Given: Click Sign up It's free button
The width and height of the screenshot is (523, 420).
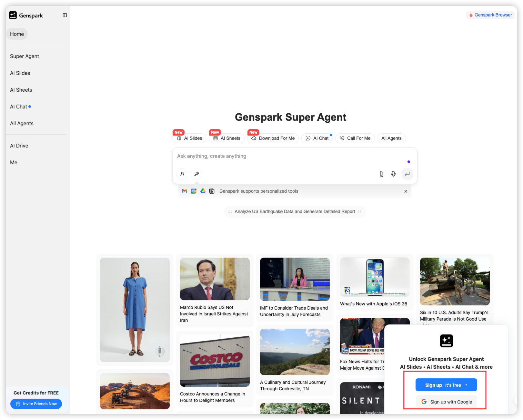Looking at the screenshot, I should coord(446,385).
